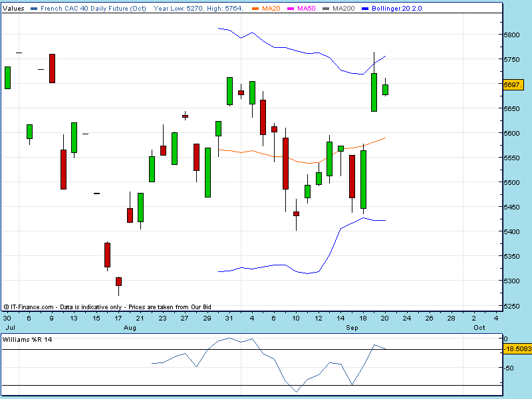The image size is (532, 399).
Task: Click the Values label at top left
Action: [x=13, y=8]
